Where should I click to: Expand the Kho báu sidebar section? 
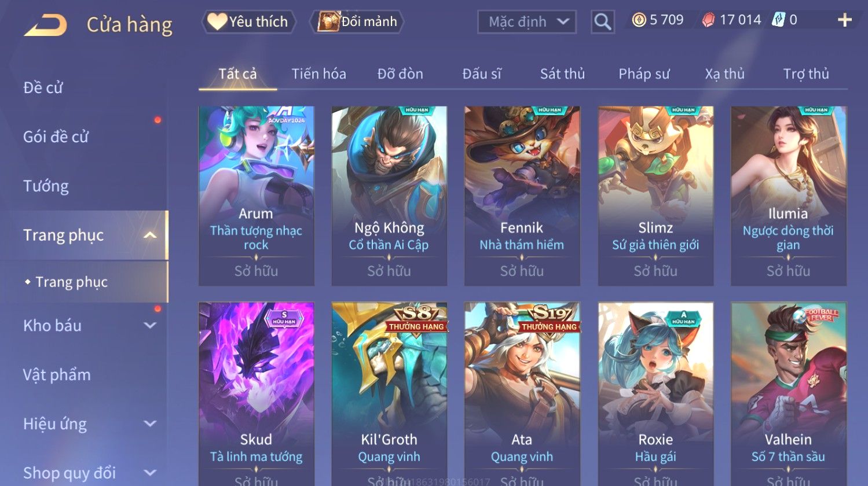pos(150,326)
